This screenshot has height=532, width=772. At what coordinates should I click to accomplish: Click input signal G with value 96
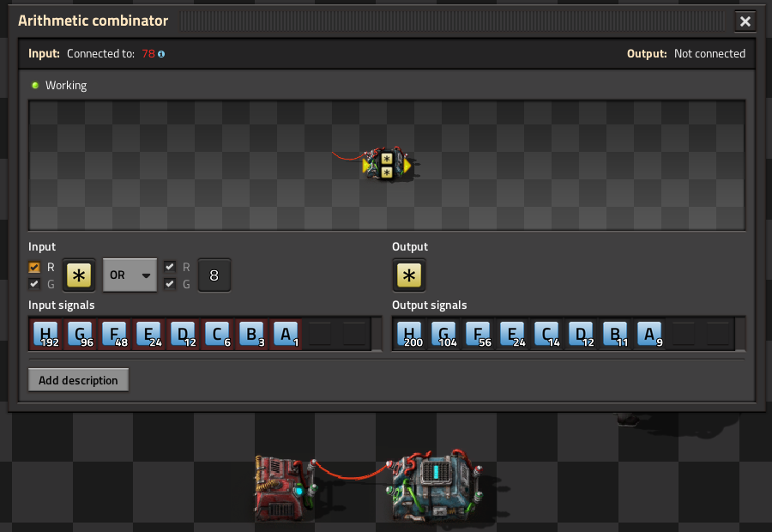(81, 334)
